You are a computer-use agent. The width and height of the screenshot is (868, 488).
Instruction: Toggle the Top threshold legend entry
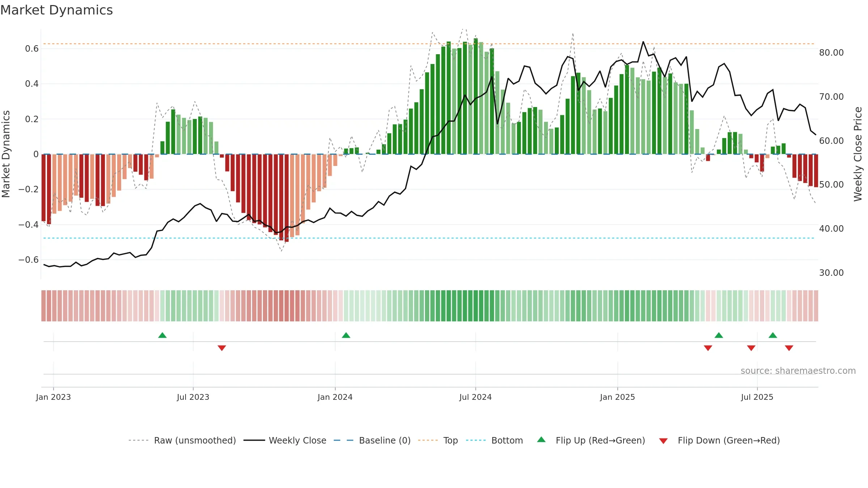(x=438, y=440)
